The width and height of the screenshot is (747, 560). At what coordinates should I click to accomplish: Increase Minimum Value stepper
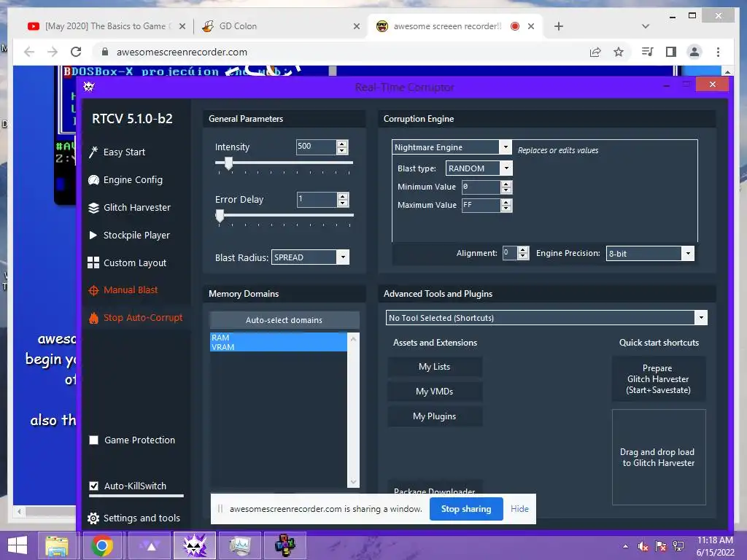click(506, 184)
